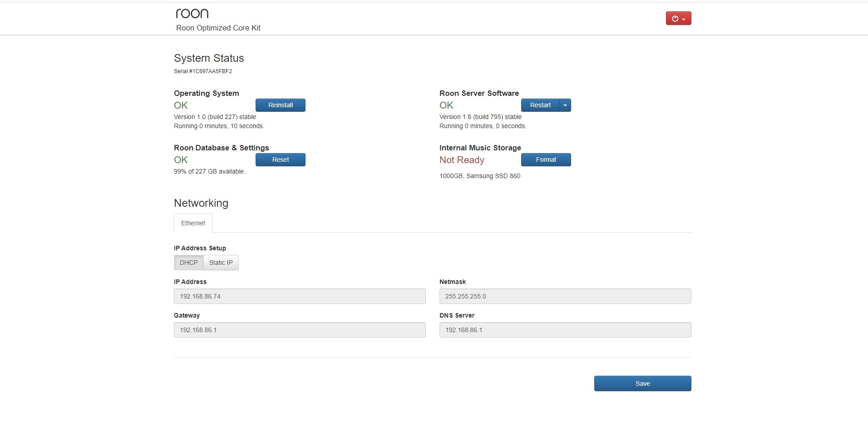The image size is (868, 428).
Task: Click the Operating System OK status
Action: point(181,105)
